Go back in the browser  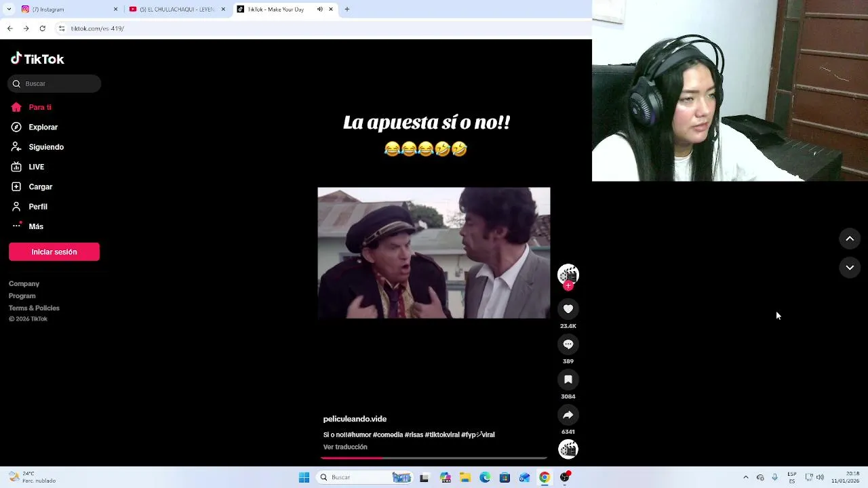click(9, 28)
